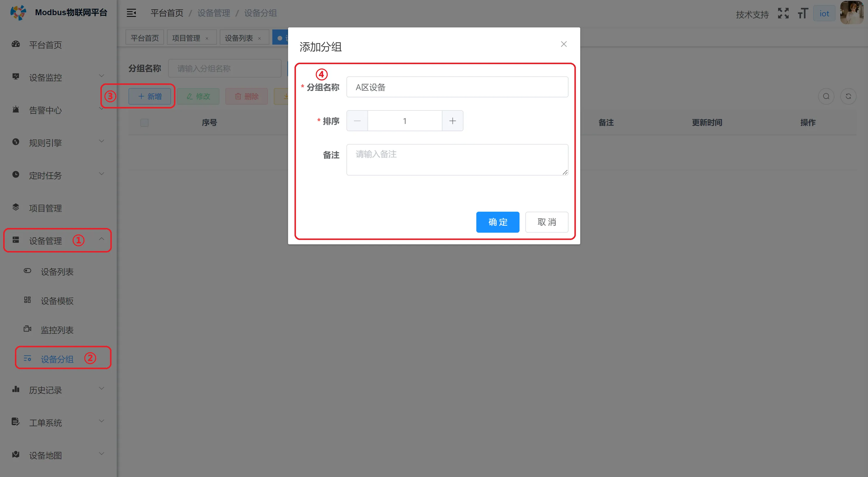
Task: Expand the 规则引擎 menu chevron
Action: [x=102, y=141]
